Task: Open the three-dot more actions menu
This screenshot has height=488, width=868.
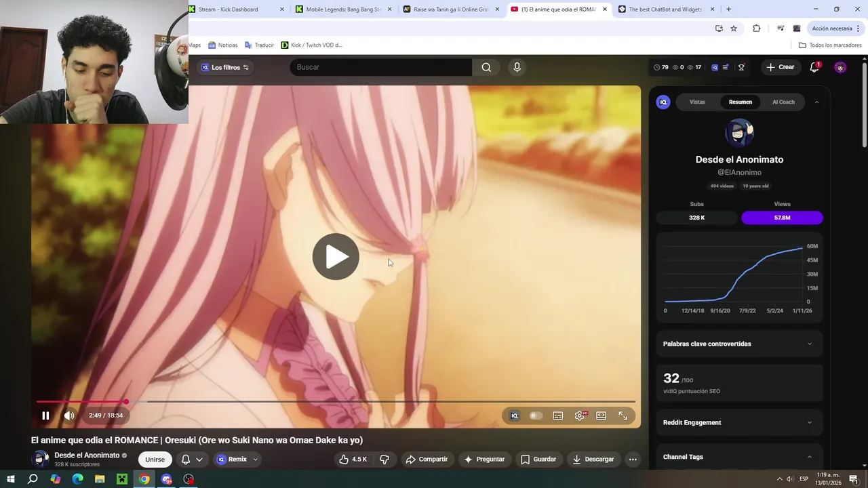Action: point(633,459)
